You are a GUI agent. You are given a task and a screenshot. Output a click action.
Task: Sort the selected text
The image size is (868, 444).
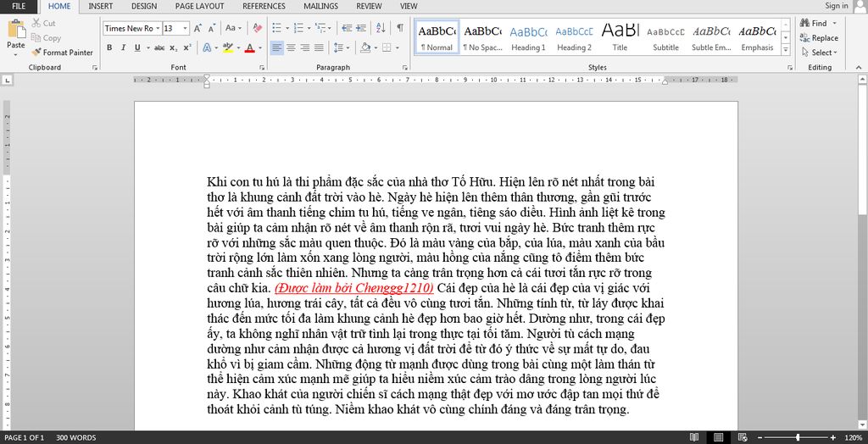coord(381,28)
